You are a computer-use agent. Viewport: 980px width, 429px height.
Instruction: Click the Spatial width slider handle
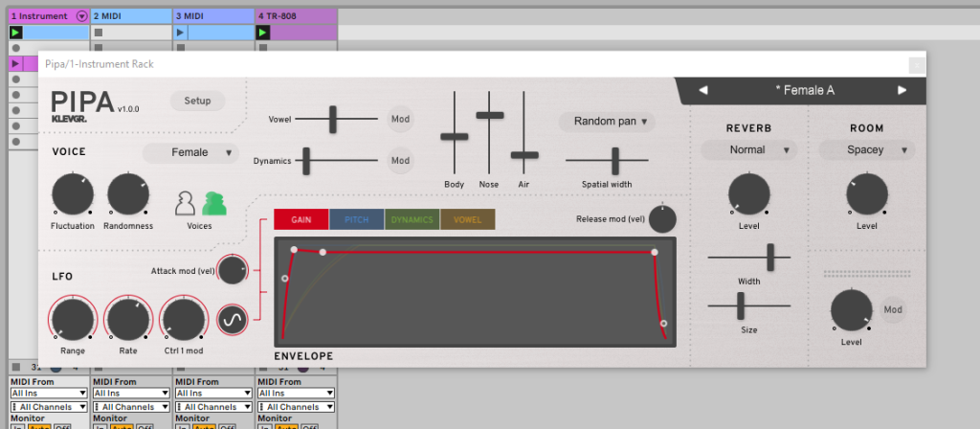[x=615, y=161]
